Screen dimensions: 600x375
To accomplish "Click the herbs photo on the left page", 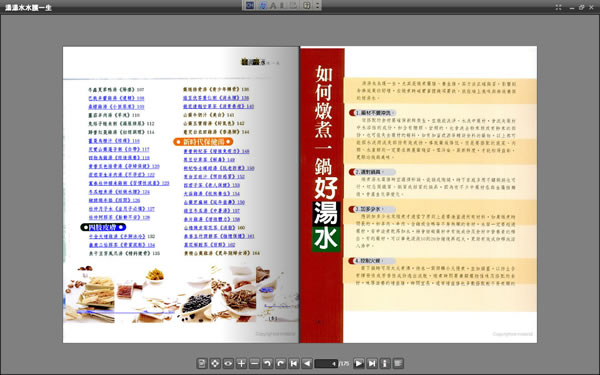I will coord(180,293).
